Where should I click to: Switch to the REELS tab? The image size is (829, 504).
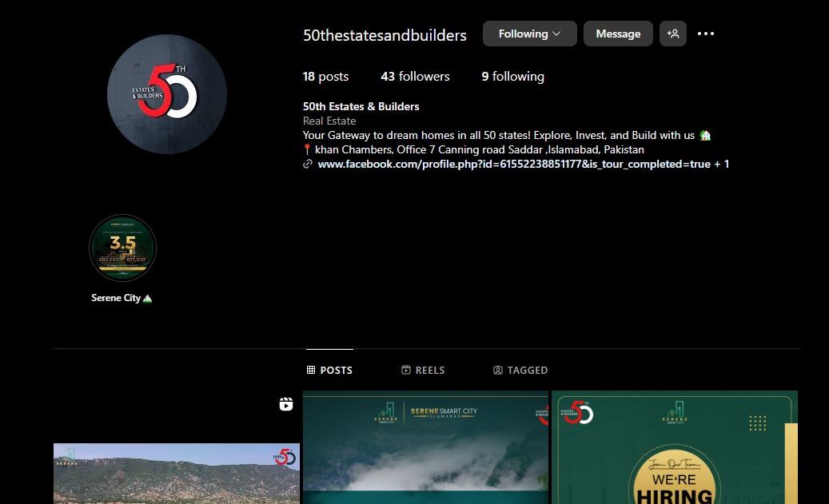tap(423, 371)
